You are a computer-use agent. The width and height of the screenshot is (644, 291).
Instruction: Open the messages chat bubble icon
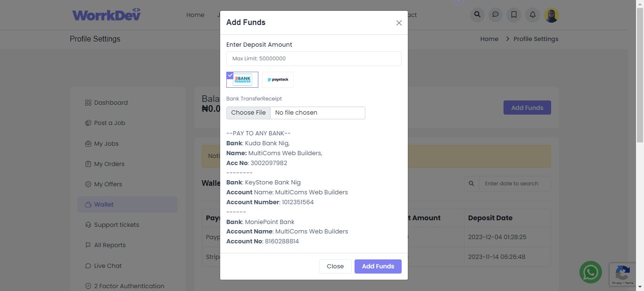tap(495, 15)
